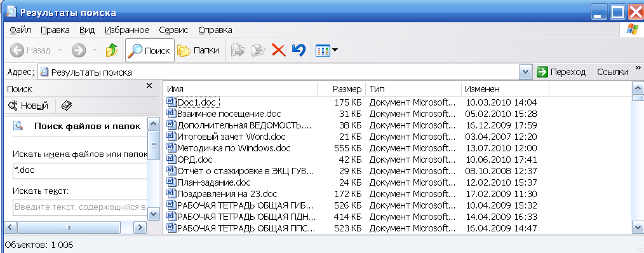Open the Сервис menu
This screenshot has height=253, width=644.
(x=174, y=30)
